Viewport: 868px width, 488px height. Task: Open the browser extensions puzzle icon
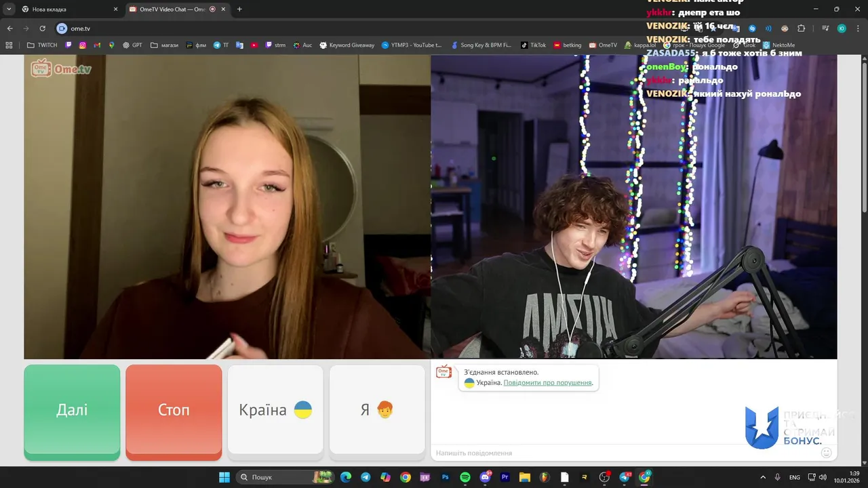pyautogui.click(x=801, y=28)
